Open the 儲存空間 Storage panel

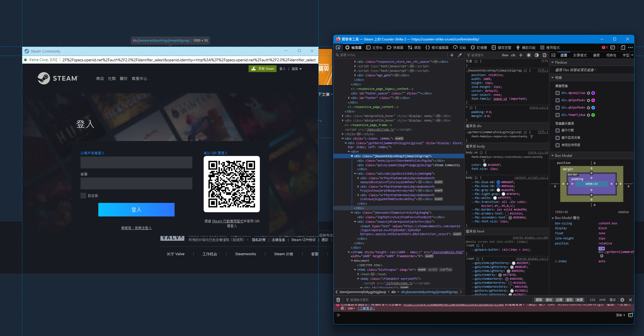coord(501,47)
